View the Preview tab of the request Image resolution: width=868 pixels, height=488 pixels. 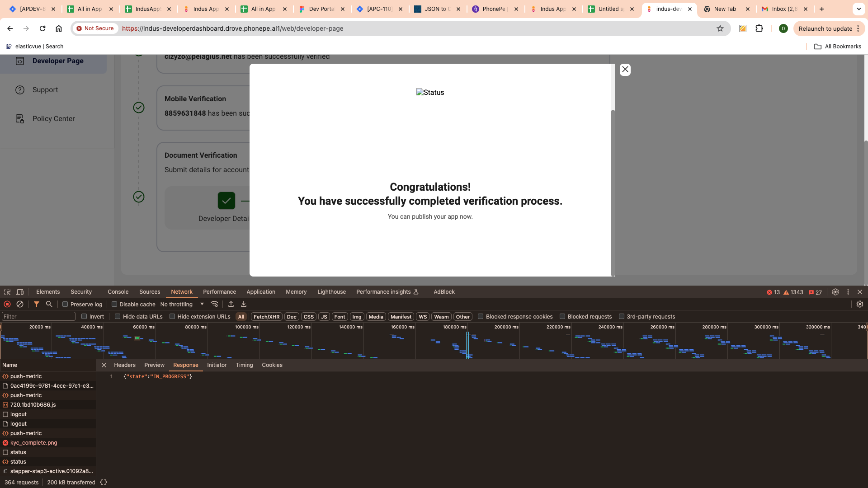pos(154,365)
